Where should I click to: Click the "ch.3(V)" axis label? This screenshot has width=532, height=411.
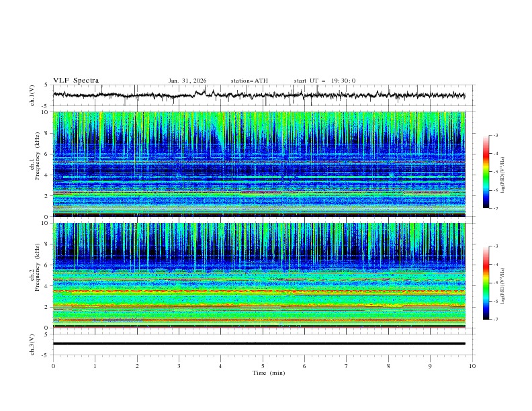tap(32, 345)
